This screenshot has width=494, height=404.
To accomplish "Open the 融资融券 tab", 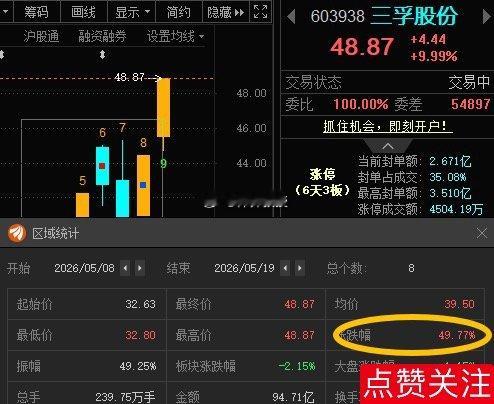I will point(102,36).
